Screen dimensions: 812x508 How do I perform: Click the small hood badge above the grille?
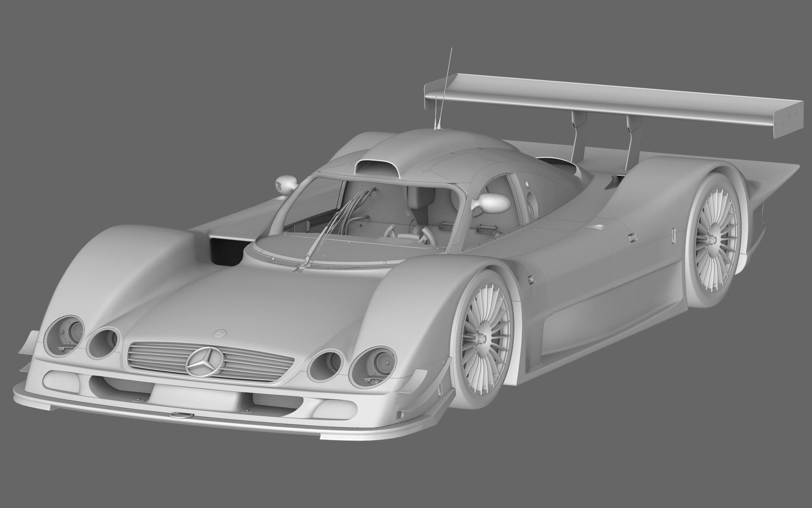220,333
